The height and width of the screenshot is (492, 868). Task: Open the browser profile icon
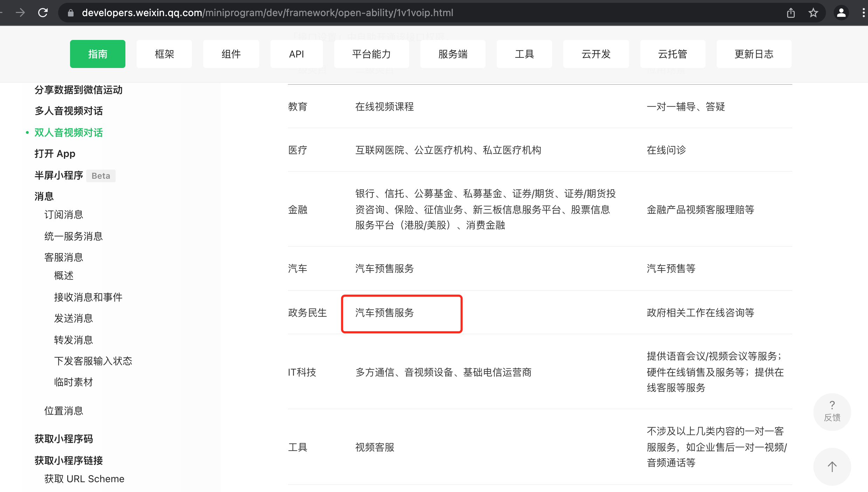[x=841, y=13]
